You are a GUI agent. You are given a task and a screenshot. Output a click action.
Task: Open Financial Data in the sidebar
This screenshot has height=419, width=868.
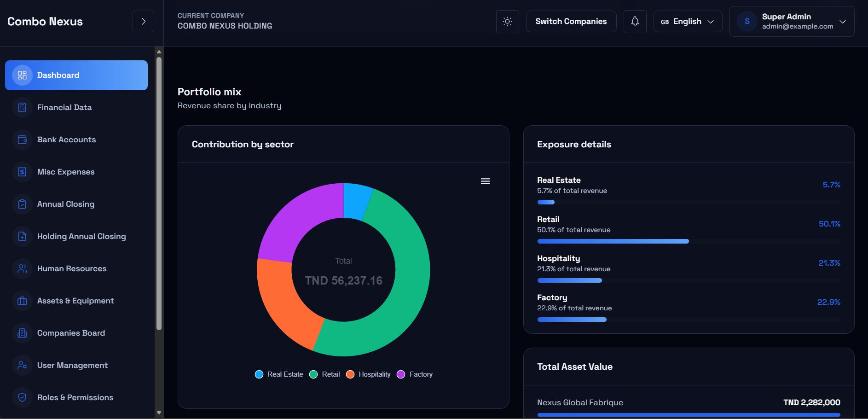click(x=64, y=107)
